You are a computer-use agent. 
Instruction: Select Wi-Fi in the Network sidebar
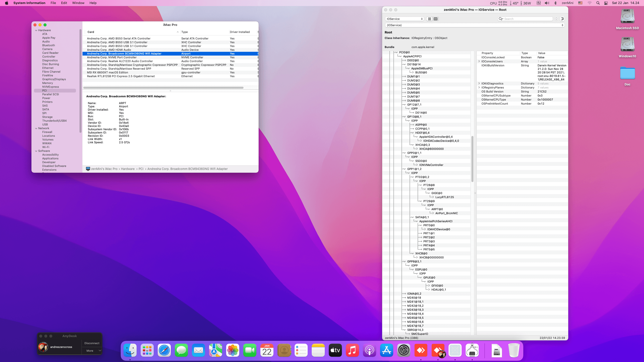[x=46, y=147]
